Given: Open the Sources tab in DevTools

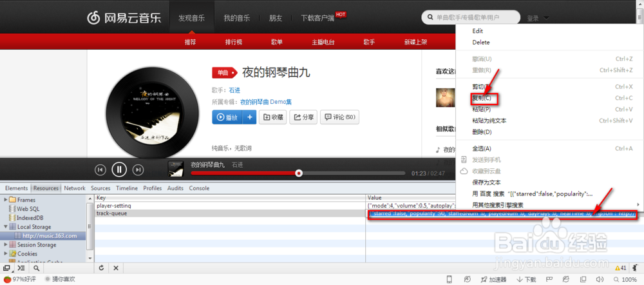Looking at the screenshot, I should (100, 188).
